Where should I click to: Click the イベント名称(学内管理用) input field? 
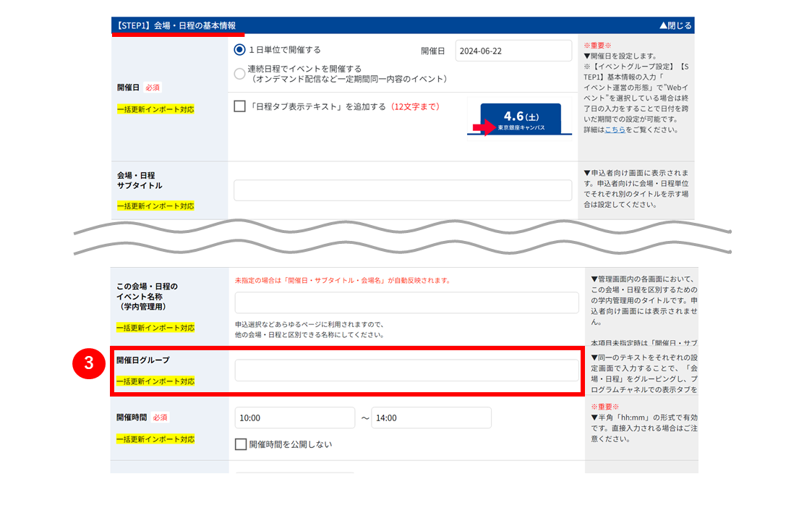pyautogui.click(x=406, y=302)
